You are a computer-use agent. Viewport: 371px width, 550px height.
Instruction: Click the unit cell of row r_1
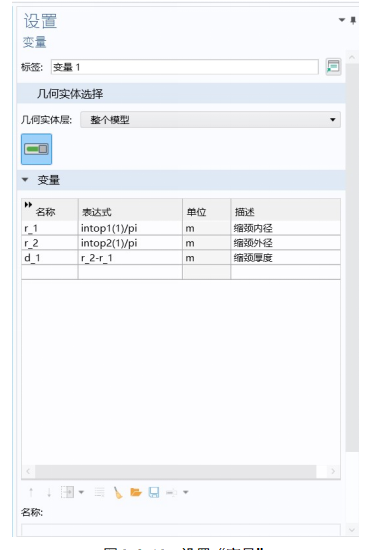207,228
